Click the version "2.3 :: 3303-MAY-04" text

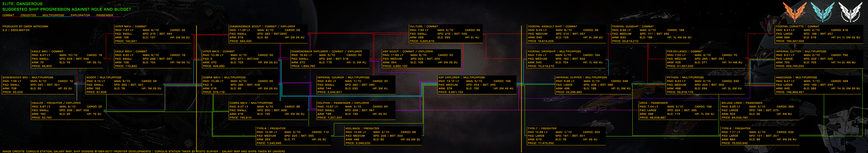(16, 30)
